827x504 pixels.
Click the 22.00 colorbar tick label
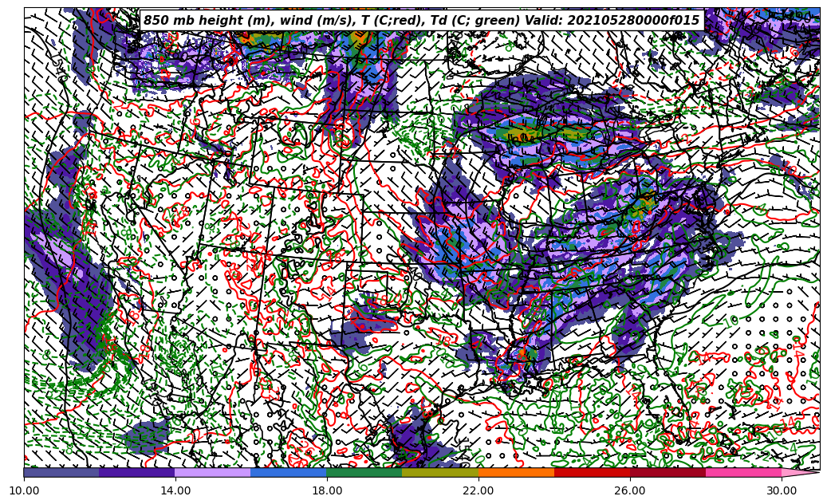pyautogui.click(x=478, y=491)
